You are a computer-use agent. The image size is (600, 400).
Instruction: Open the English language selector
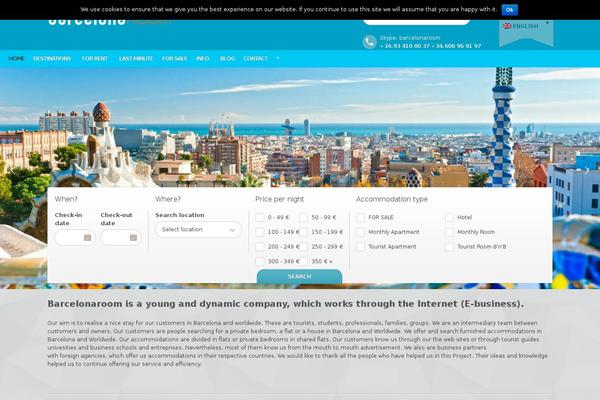tap(526, 26)
